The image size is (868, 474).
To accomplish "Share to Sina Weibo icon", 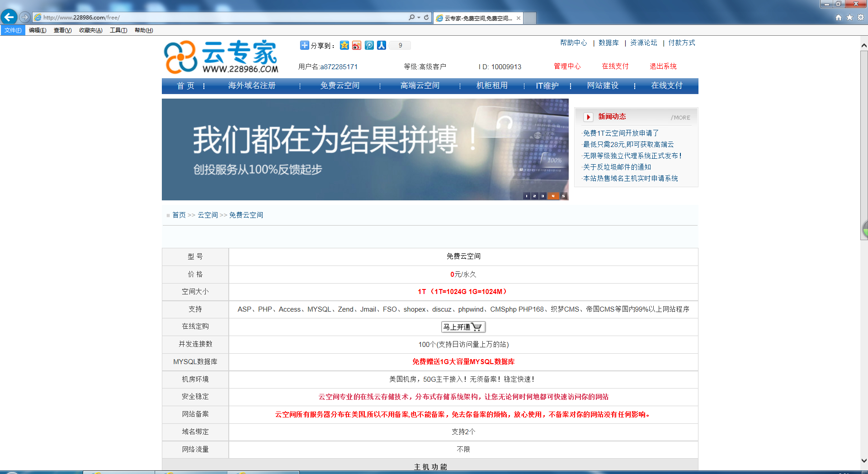I will coord(357,45).
